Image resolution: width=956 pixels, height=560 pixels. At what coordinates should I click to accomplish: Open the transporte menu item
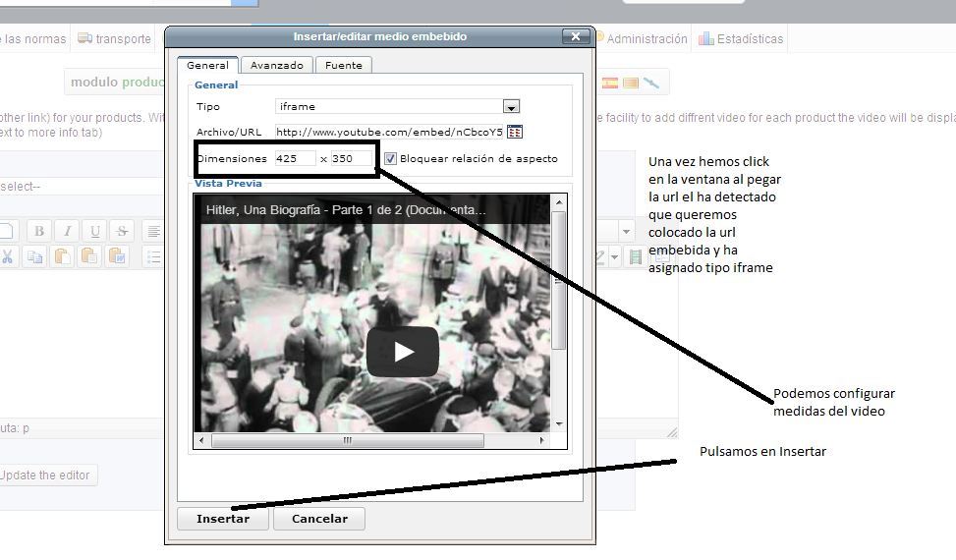pyautogui.click(x=114, y=39)
